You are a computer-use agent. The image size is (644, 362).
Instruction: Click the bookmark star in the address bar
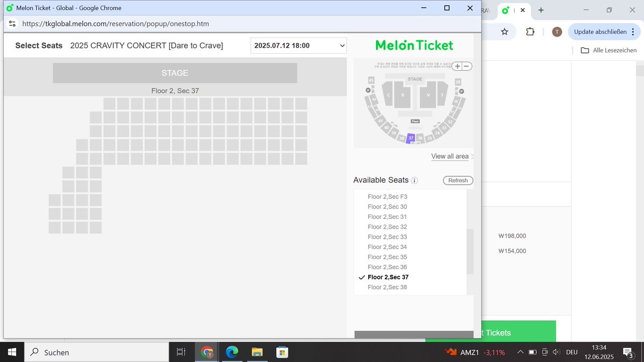click(504, 32)
